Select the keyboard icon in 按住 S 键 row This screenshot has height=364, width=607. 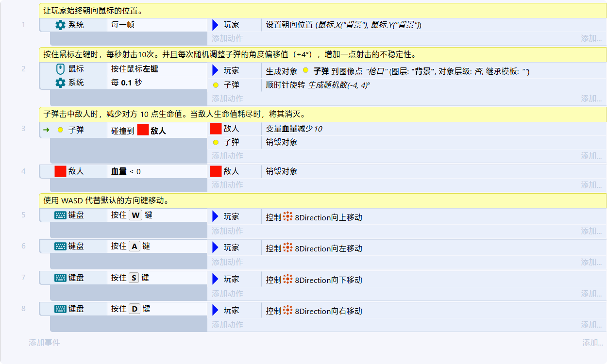(x=60, y=278)
